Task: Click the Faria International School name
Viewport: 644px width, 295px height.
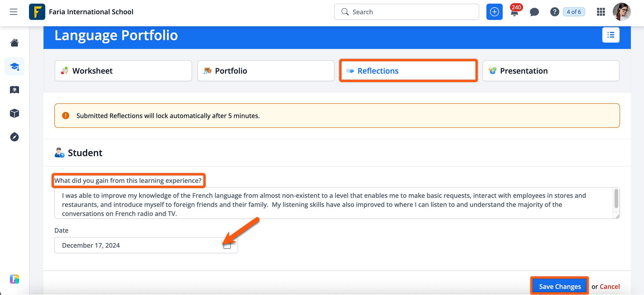Action: 91,12
